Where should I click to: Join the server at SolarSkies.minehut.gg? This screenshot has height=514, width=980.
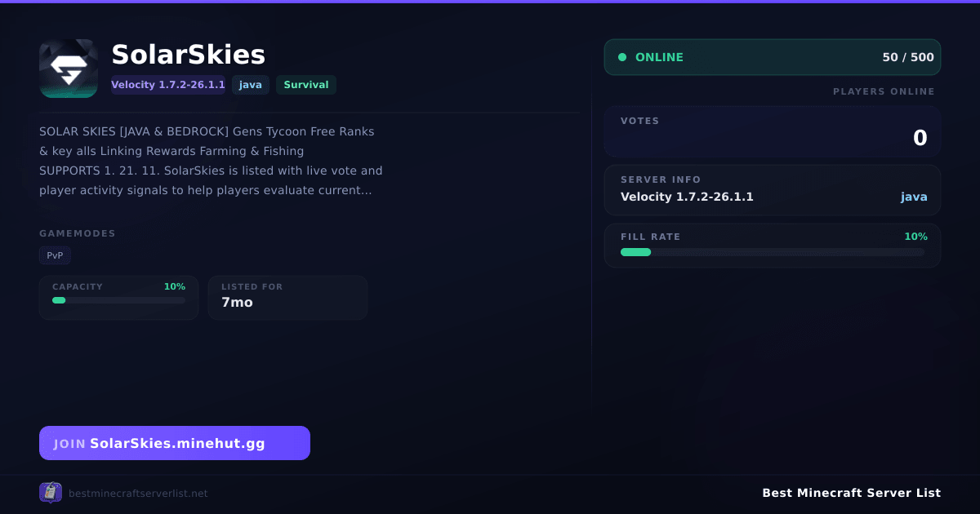point(175,443)
